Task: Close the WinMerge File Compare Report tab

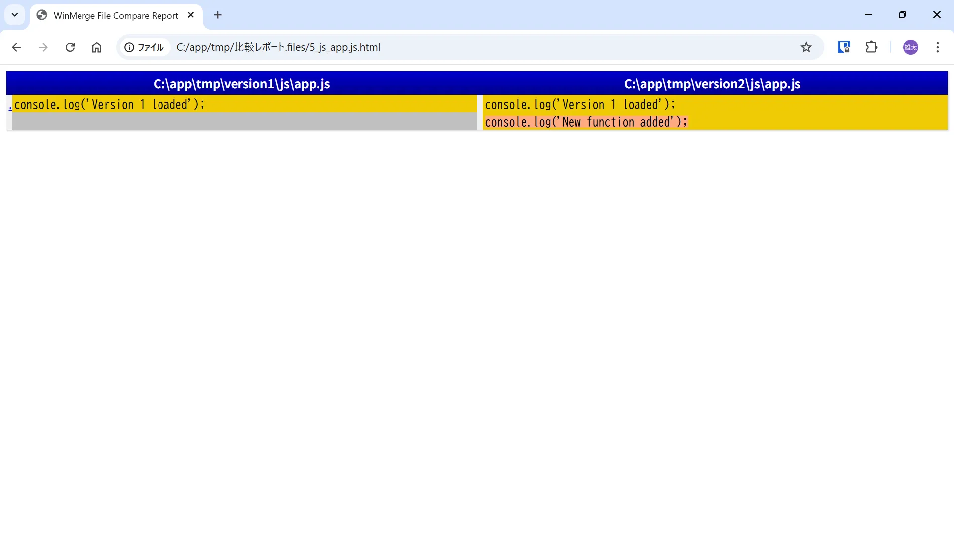Action: [191, 15]
